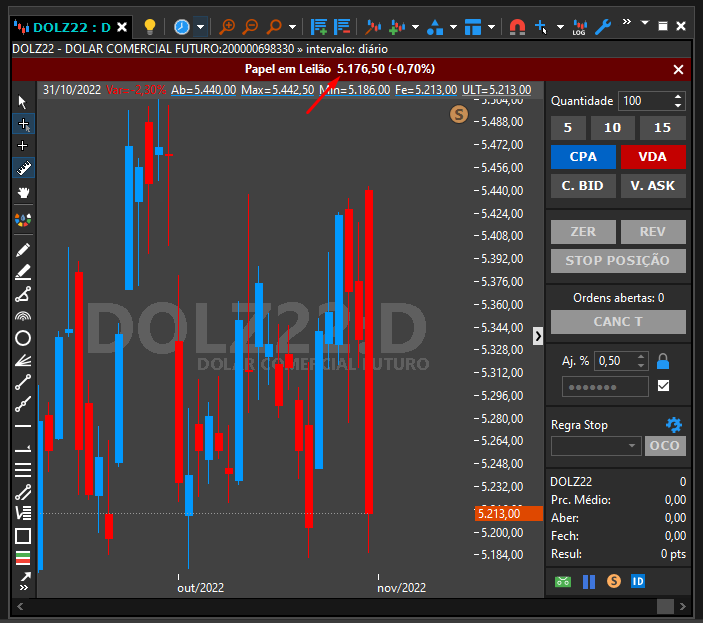
Task: Choose the circle shape tool
Action: 23,338
